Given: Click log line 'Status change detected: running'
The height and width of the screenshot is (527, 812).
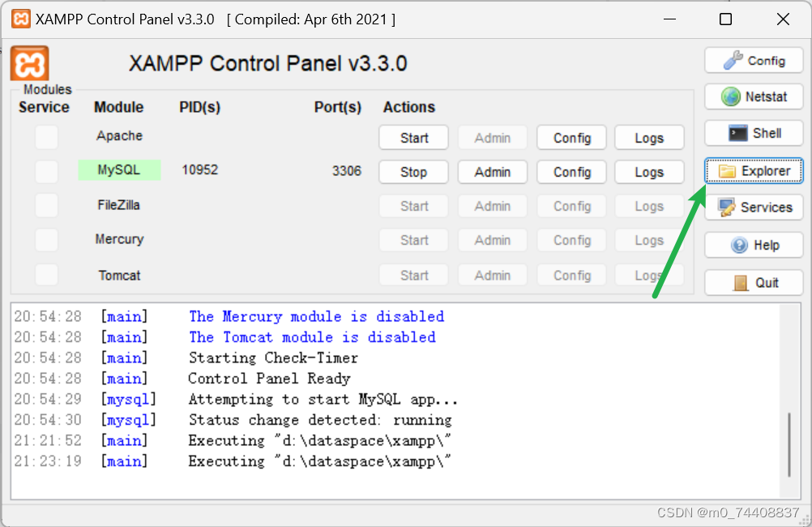Looking at the screenshot, I should (x=320, y=420).
